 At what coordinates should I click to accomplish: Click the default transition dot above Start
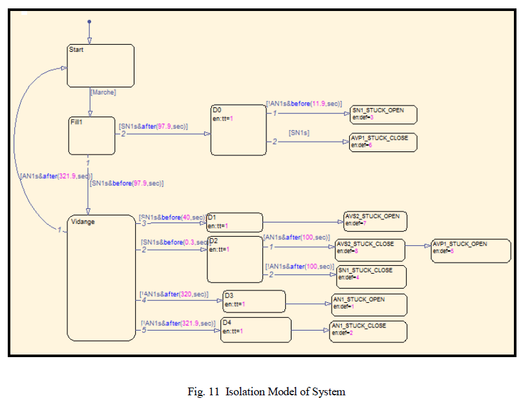pyautogui.click(x=89, y=22)
